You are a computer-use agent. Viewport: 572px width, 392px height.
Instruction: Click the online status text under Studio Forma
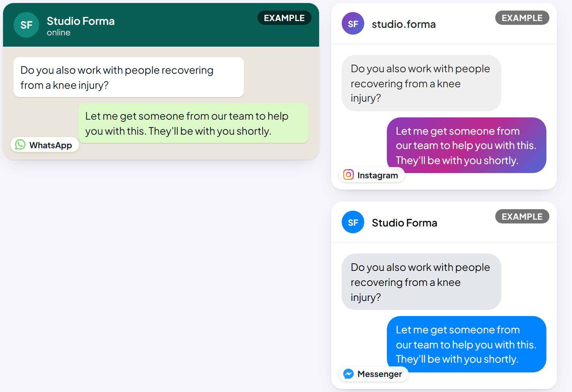tap(58, 33)
